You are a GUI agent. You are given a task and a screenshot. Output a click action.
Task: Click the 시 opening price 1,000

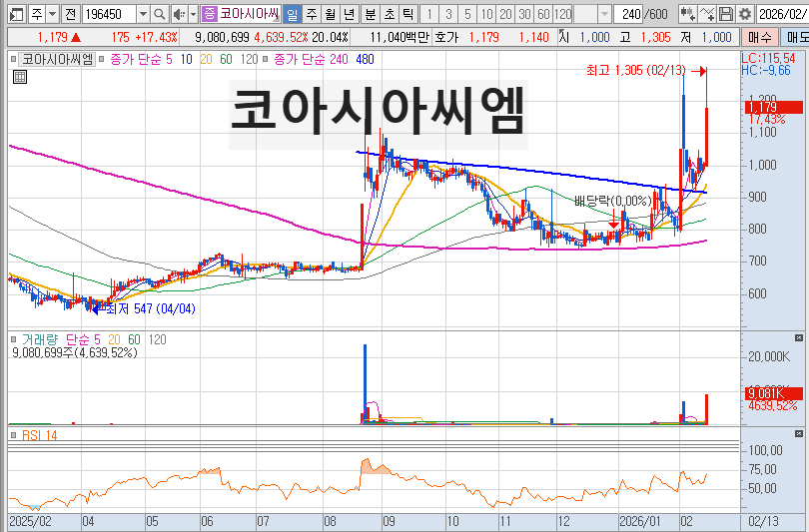coord(594,37)
